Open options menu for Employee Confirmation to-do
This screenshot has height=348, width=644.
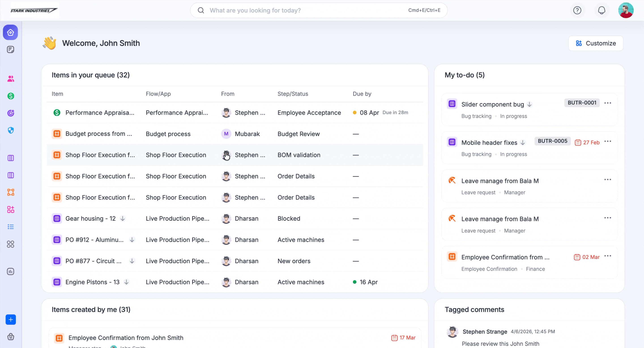pyautogui.click(x=608, y=256)
